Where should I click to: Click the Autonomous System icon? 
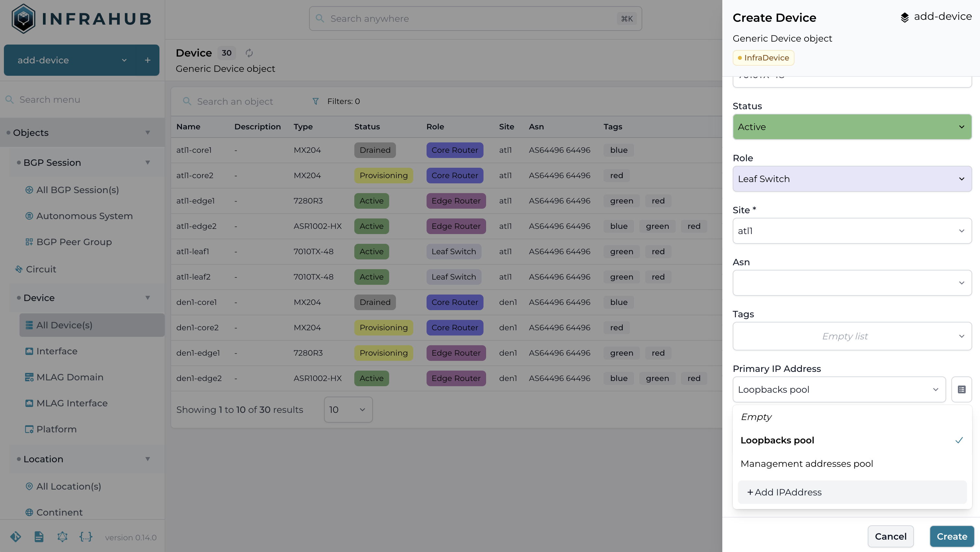[29, 216]
